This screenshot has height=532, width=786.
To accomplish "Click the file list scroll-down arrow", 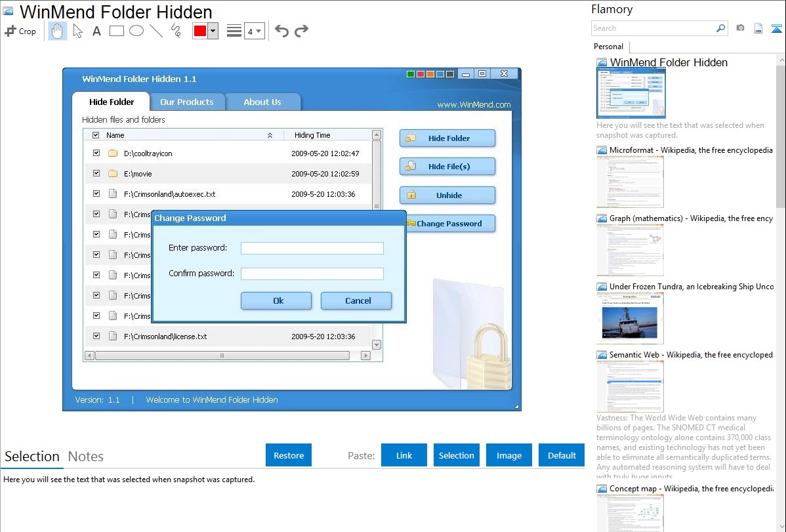I will point(377,345).
